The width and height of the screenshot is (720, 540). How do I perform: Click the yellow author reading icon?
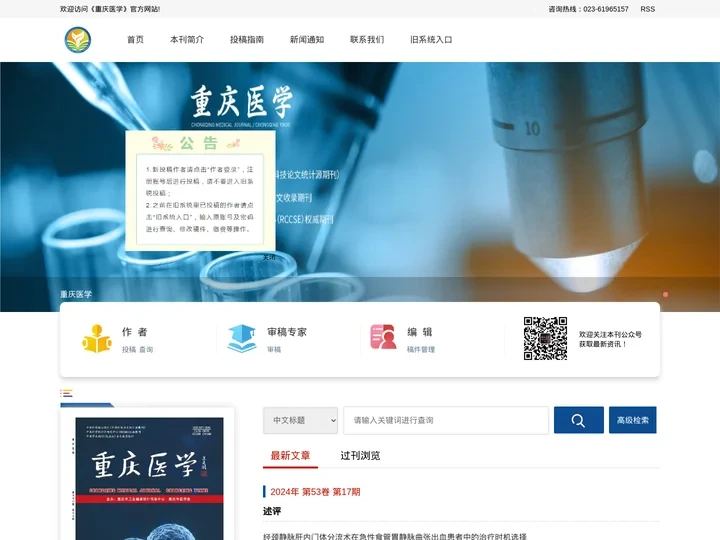click(x=97, y=339)
